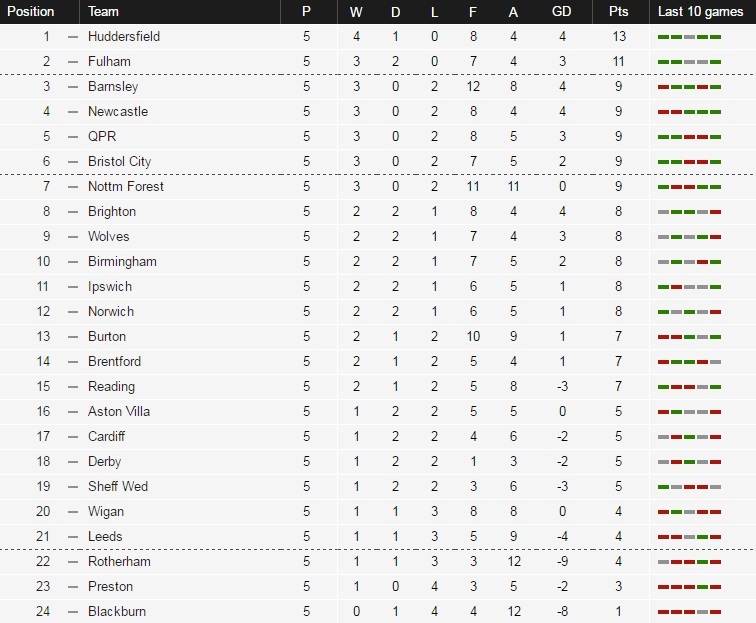
Task: Select the Preston row team name
Action: 110,586
